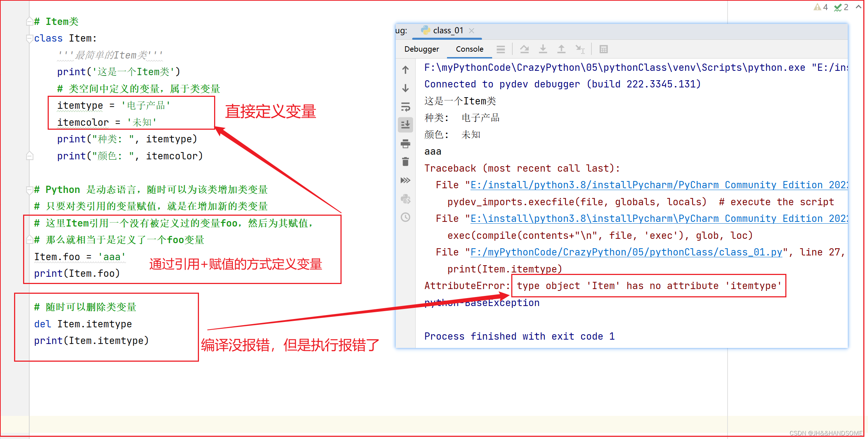868x439 pixels.
Task: Click the line print("种类: ", itemtype)
Action: point(127,139)
